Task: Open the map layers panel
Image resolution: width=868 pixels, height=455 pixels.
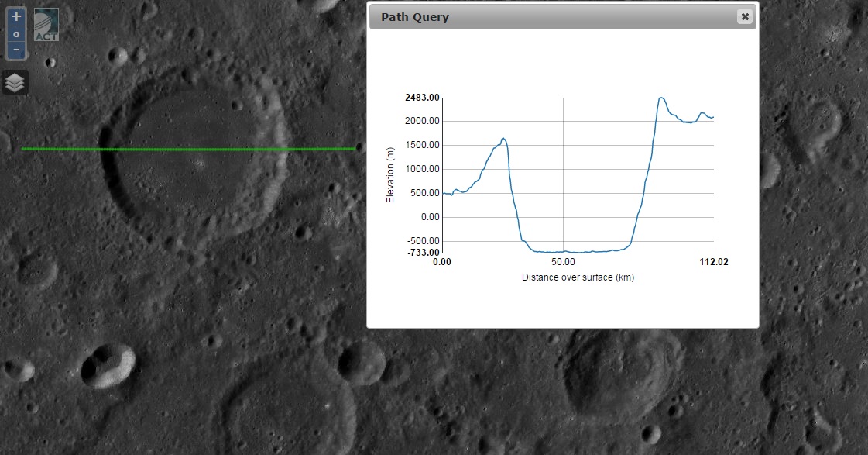Action: click(15, 82)
